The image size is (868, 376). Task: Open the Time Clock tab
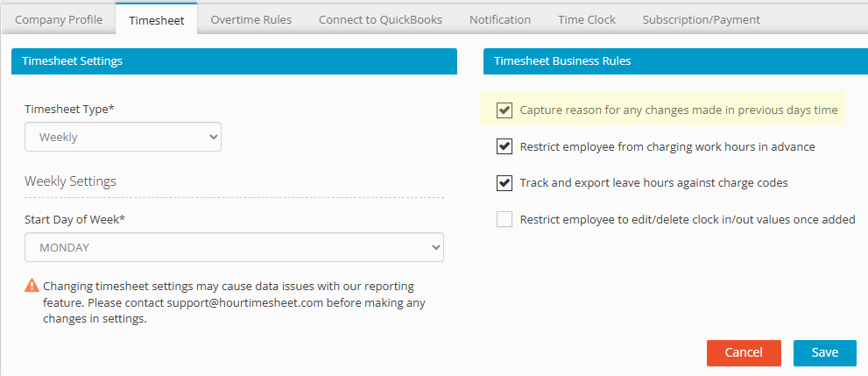pyautogui.click(x=586, y=20)
